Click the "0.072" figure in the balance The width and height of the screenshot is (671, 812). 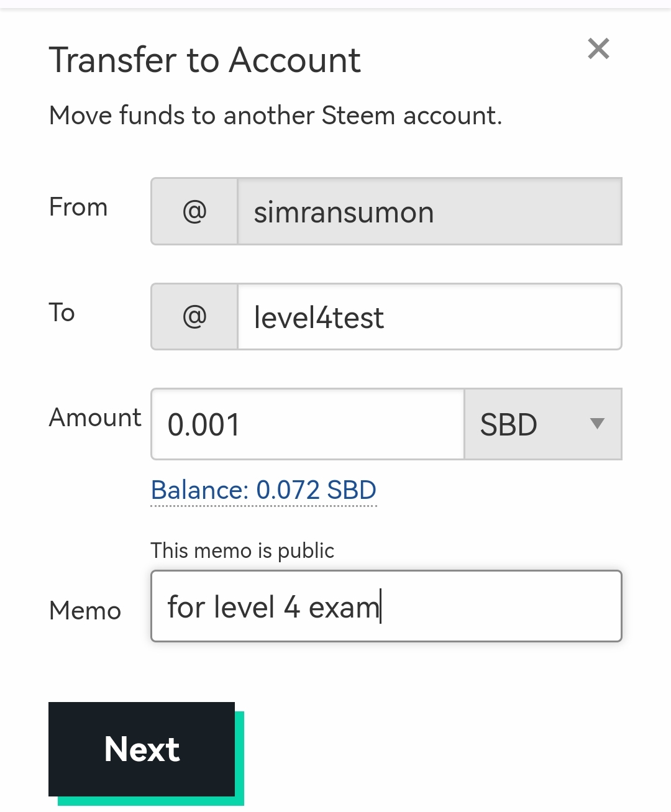[x=288, y=490]
